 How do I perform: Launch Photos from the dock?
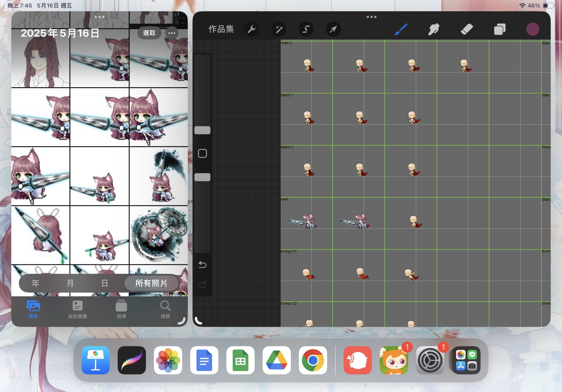coord(168,360)
